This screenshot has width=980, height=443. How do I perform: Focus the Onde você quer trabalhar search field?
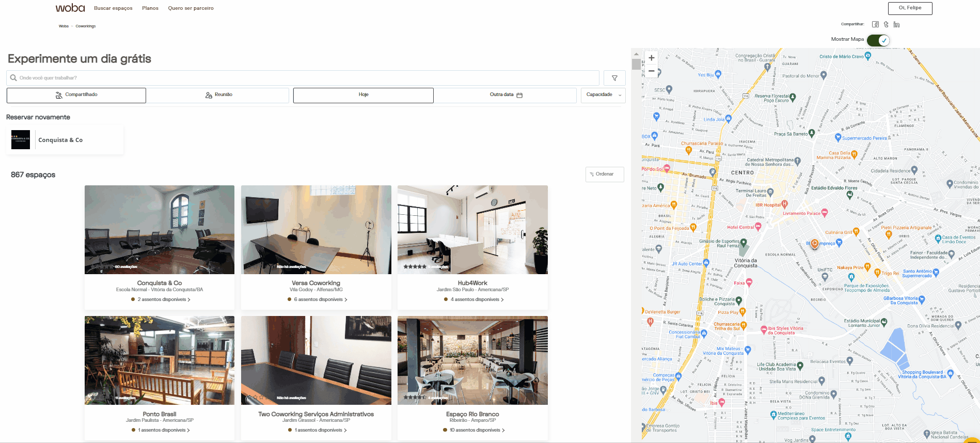[305, 78]
